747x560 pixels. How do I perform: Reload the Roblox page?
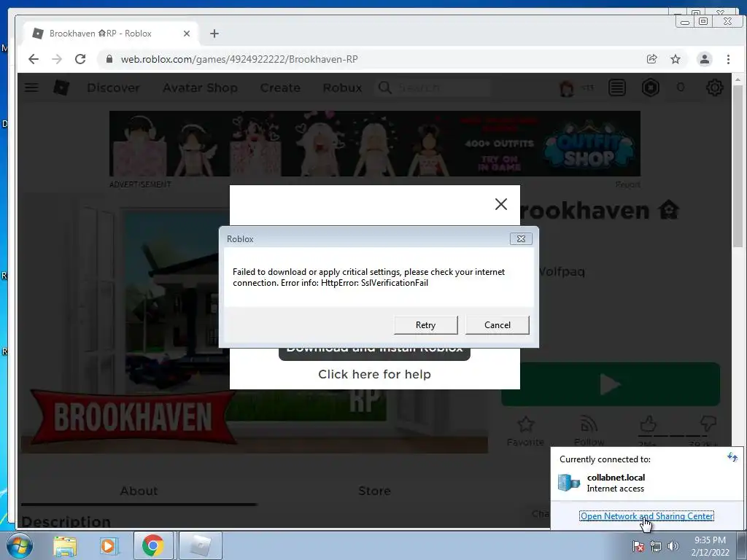coord(80,59)
